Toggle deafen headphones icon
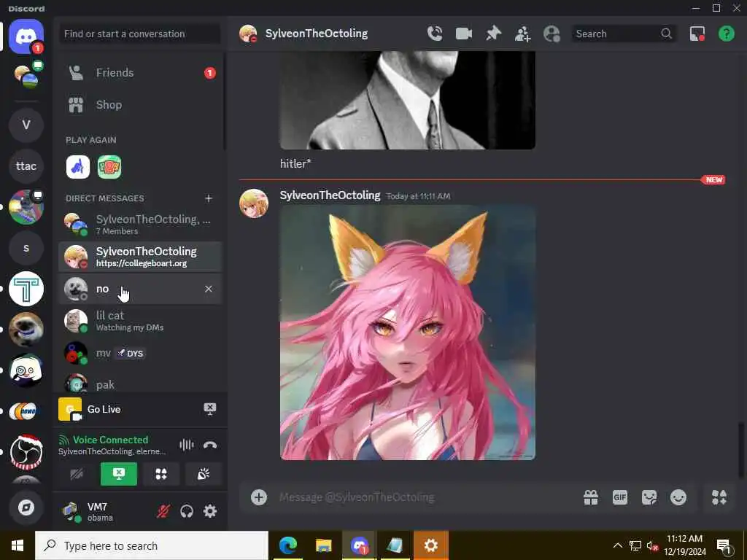 pyautogui.click(x=187, y=511)
